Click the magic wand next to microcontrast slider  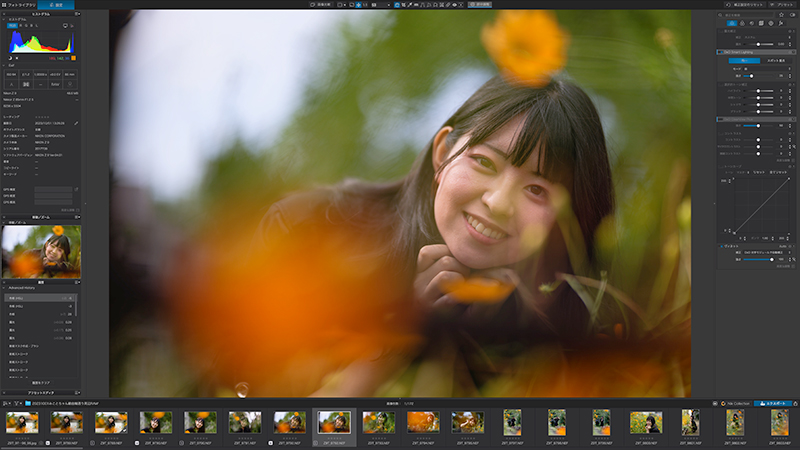point(794,146)
